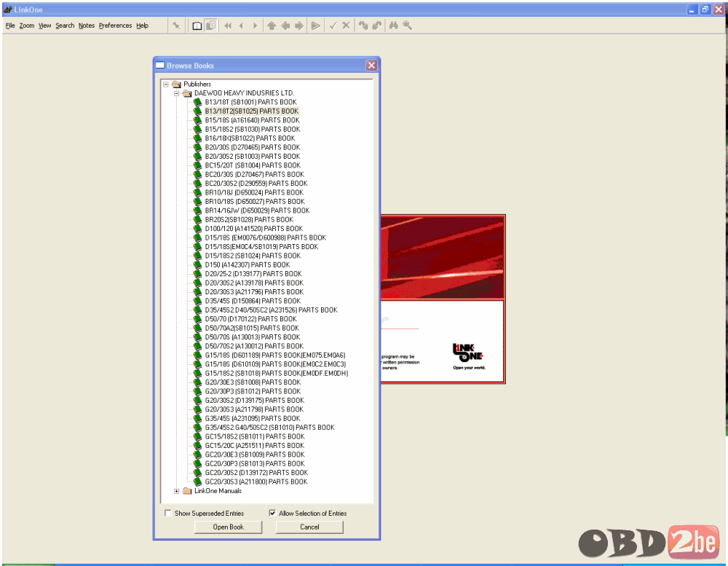Click the green book icon beside D150 (A142307)
Screen dimensions: 728x566
click(x=198, y=265)
